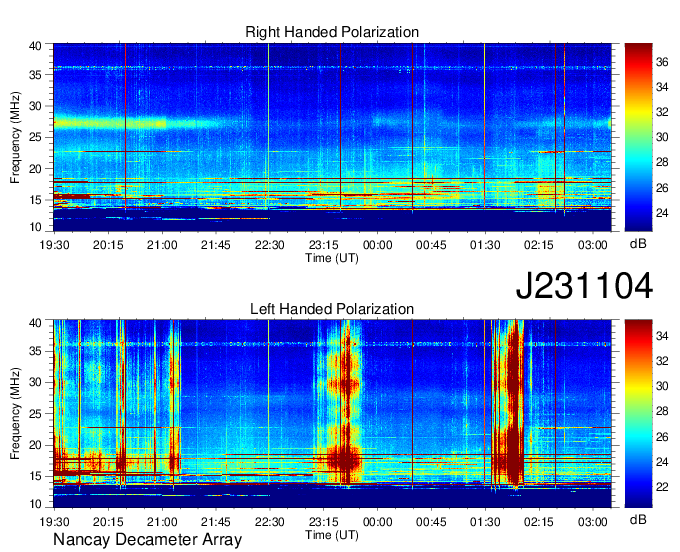This screenshot has width=680, height=552.
Task: Click the 20:15 time tick of Right Handed plot
Action: (108, 245)
